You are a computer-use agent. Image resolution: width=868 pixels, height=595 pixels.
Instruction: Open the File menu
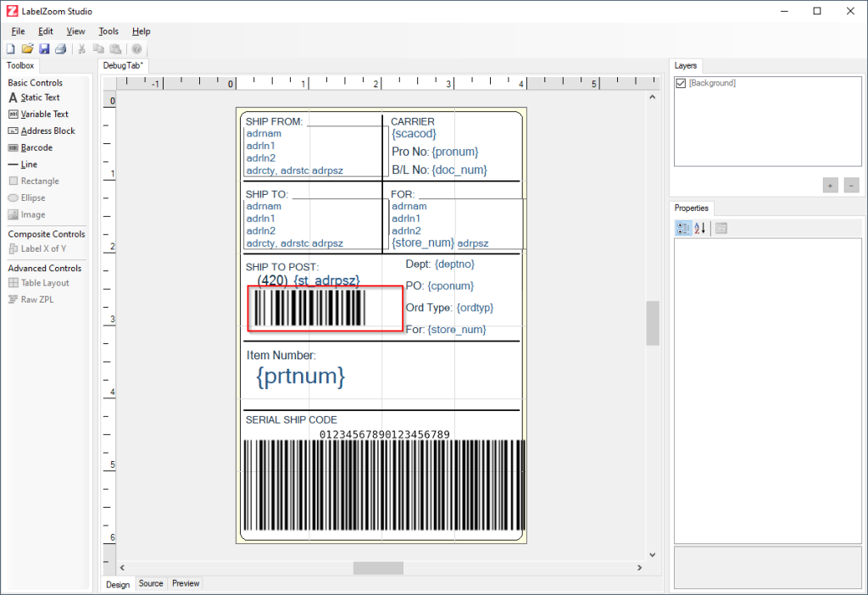[19, 31]
